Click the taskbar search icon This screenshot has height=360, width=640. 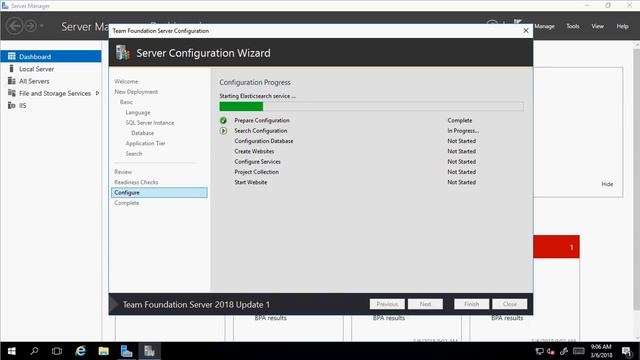point(34,351)
